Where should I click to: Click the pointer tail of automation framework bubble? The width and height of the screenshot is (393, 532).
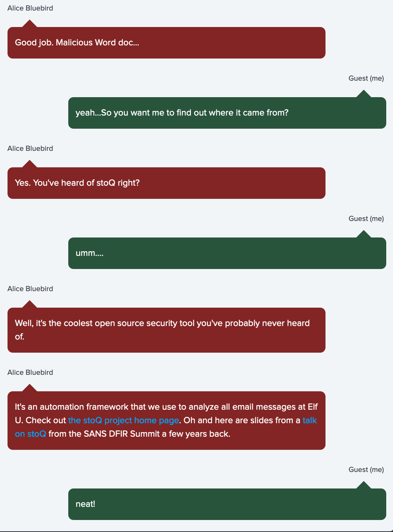pos(30,388)
